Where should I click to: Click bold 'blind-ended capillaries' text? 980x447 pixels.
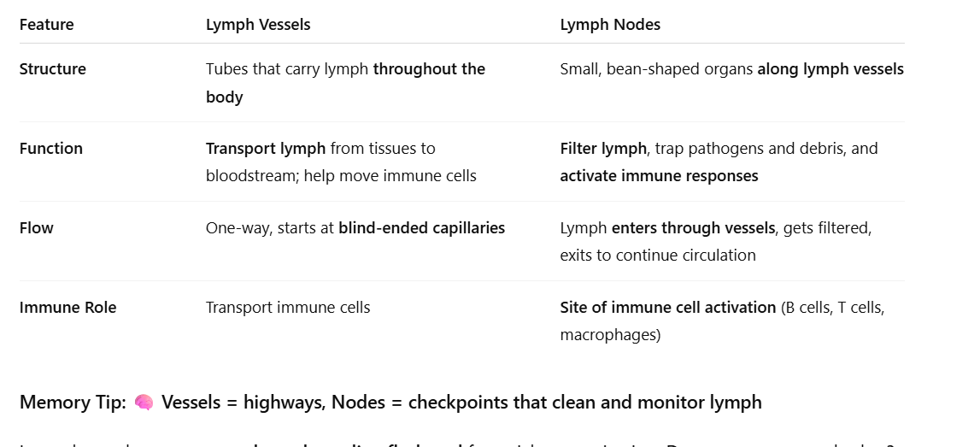pyautogui.click(x=421, y=228)
